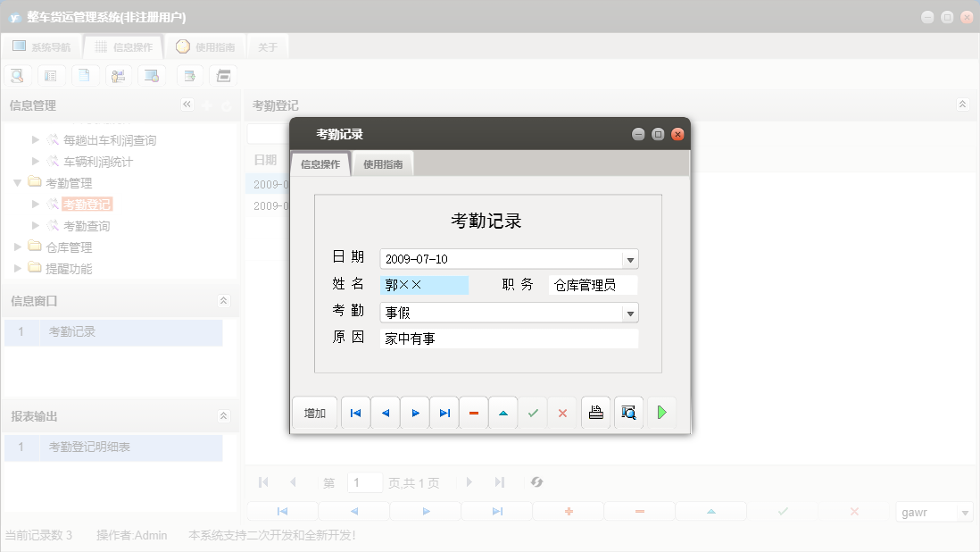This screenshot has width=980, height=552.
Task: Click the print icon in dialog toolbar
Action: 596,413
